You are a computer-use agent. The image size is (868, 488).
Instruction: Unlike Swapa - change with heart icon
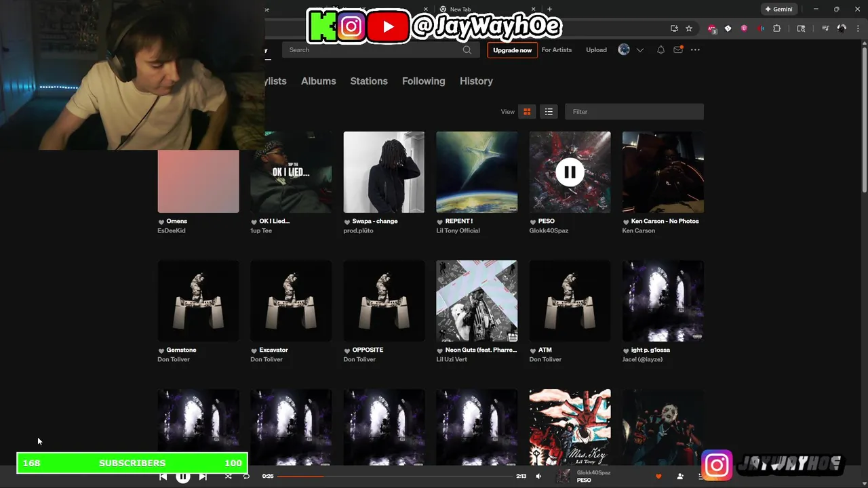coord(347,222)
